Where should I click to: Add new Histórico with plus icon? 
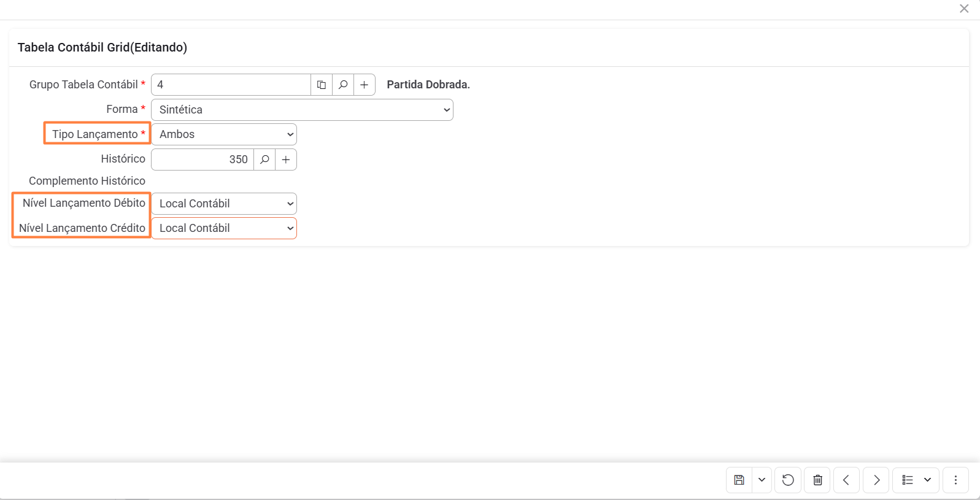pyautogui.click(x=286, y=160)
